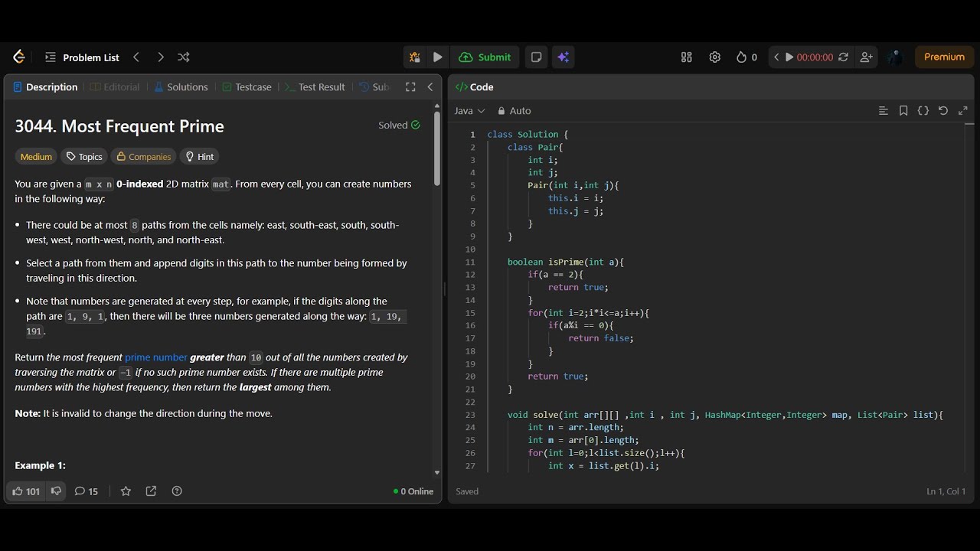Shuffle to a random problem

pos(184,57)
